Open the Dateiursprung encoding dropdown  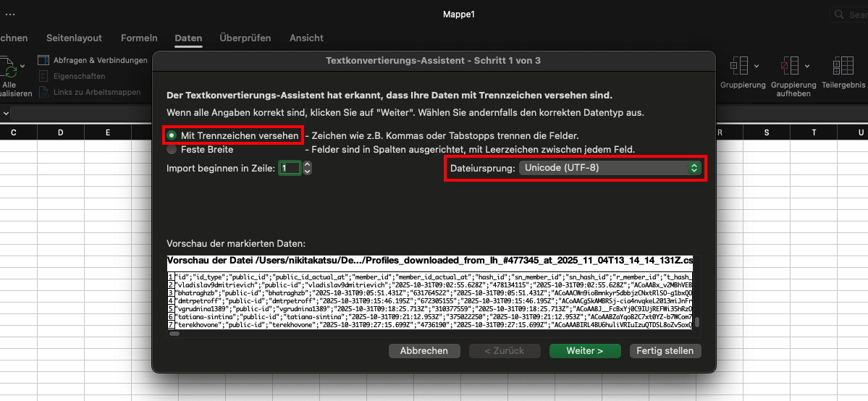(612, 168)
